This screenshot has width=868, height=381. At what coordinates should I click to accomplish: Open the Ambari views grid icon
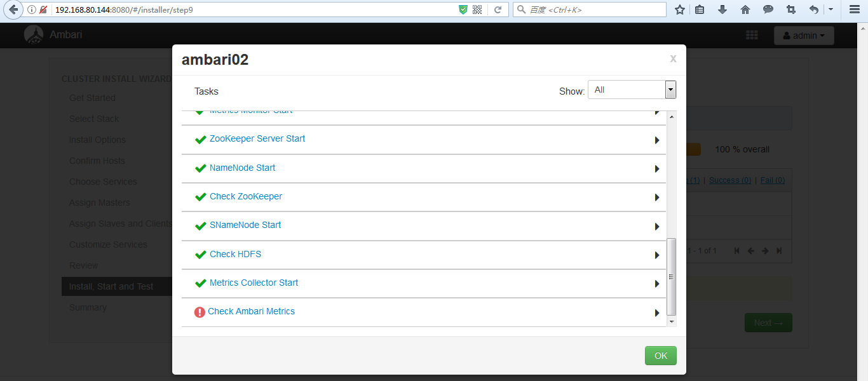click(752, 36)
